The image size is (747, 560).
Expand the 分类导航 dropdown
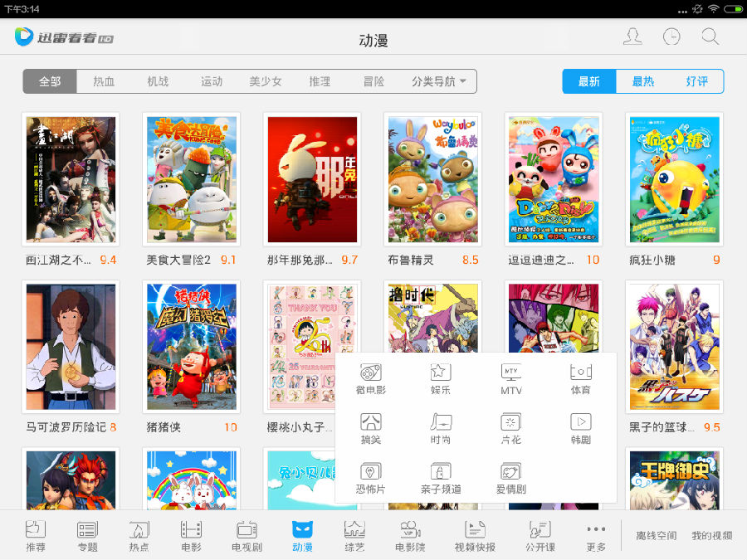pos(439,81)
